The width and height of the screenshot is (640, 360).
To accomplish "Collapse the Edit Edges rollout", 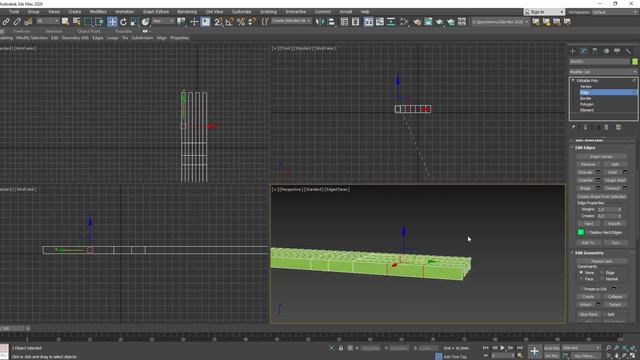I will click(x=572, y=148).
